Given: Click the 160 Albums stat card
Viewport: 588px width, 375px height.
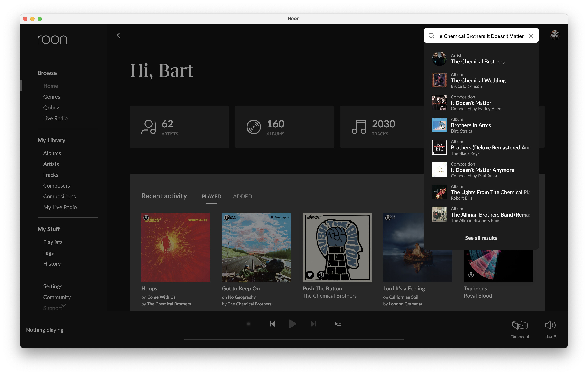Looking at the screenshot, I should point(284,127).
